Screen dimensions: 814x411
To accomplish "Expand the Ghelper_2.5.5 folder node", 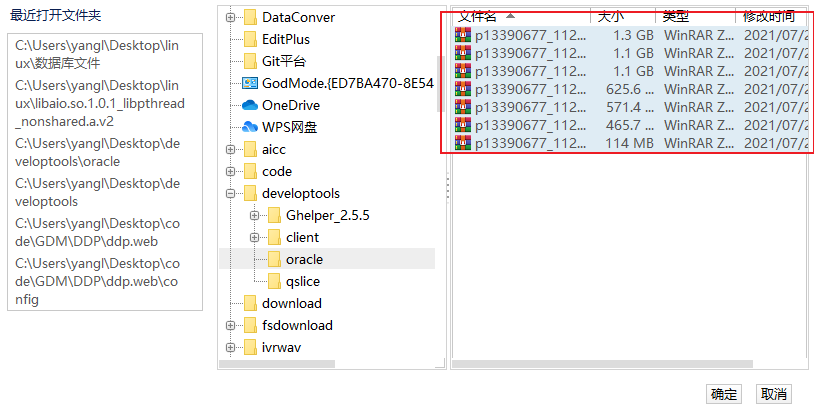I will [255, 215].
